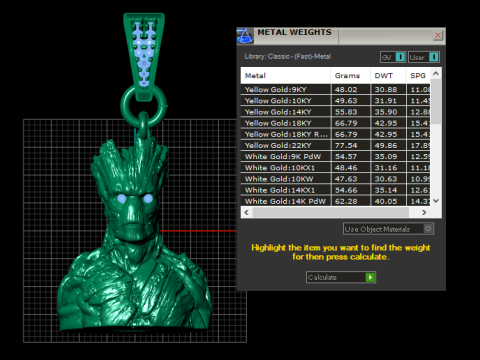This screenshot has width=480, height=360.
Task: Select the Yellow Gold:18KY R... row
Action: coord(336,134)
